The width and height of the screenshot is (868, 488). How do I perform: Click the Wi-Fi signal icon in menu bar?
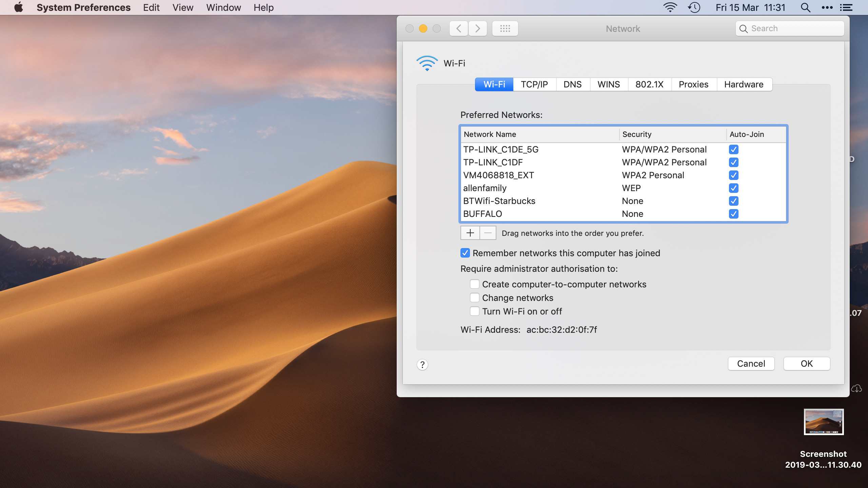[670, 8]
